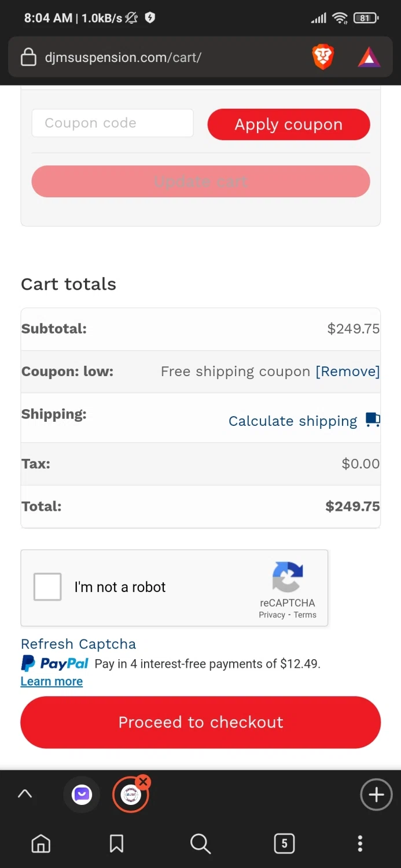
Task: Check the I'm not a robot box
Action: [x=47, y=587]
